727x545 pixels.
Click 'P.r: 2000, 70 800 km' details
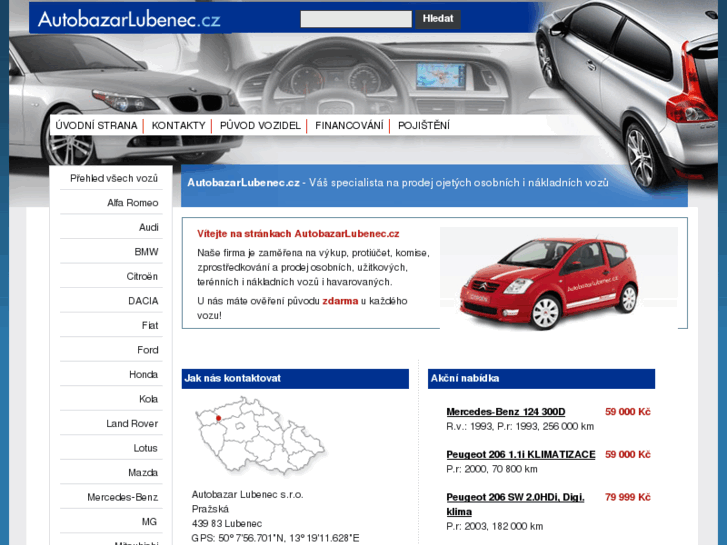coord(492,469)
